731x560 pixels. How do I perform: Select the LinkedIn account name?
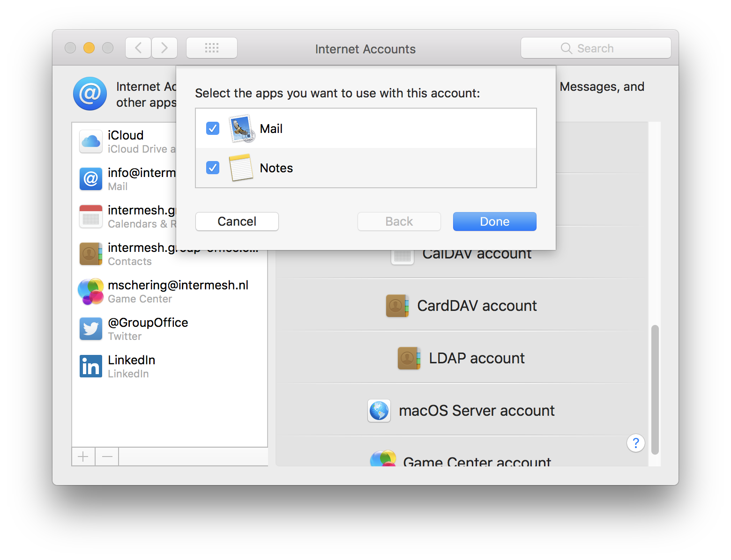coord(132,360)
